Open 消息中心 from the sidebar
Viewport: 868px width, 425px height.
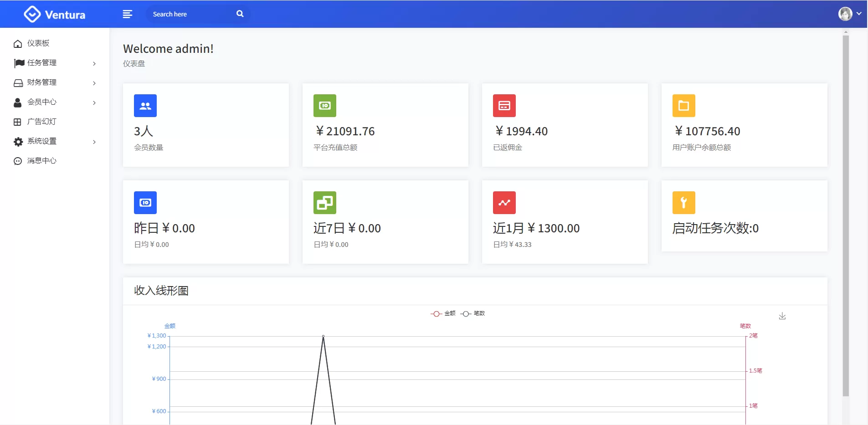click(41, 161)
